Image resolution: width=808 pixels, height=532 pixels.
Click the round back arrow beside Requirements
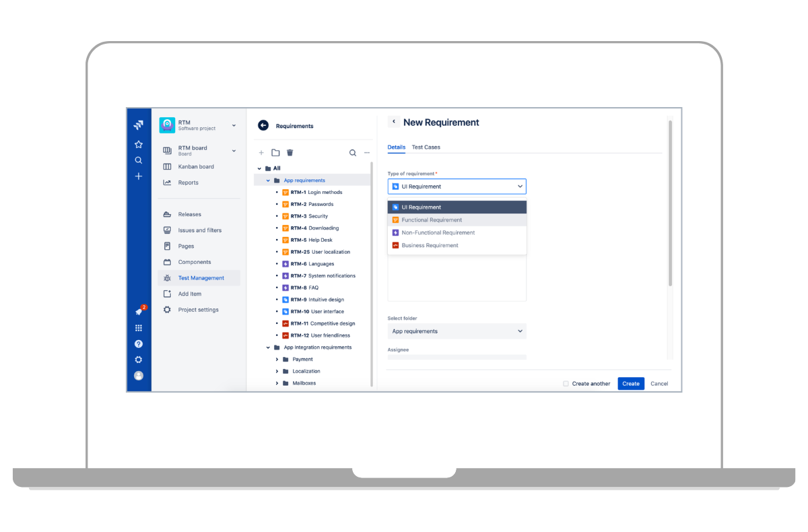[263, 125]
